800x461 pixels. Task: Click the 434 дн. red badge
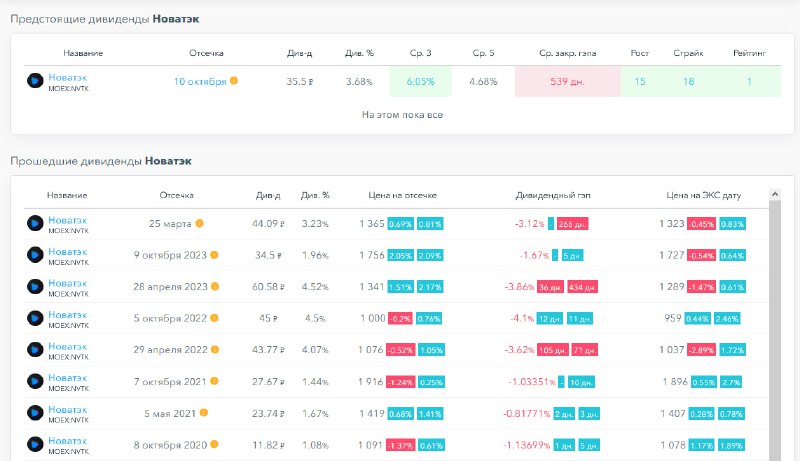click(x=582, y=287)
